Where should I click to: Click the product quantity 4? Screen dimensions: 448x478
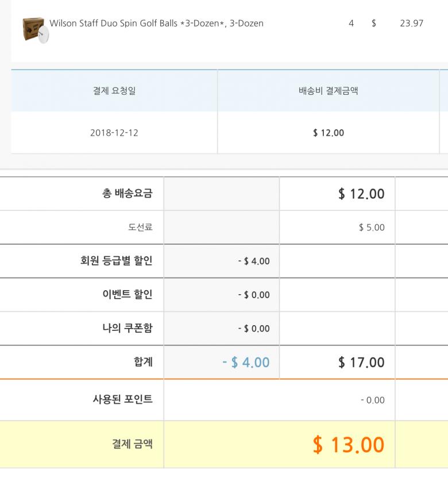click(x=351, y=24)
